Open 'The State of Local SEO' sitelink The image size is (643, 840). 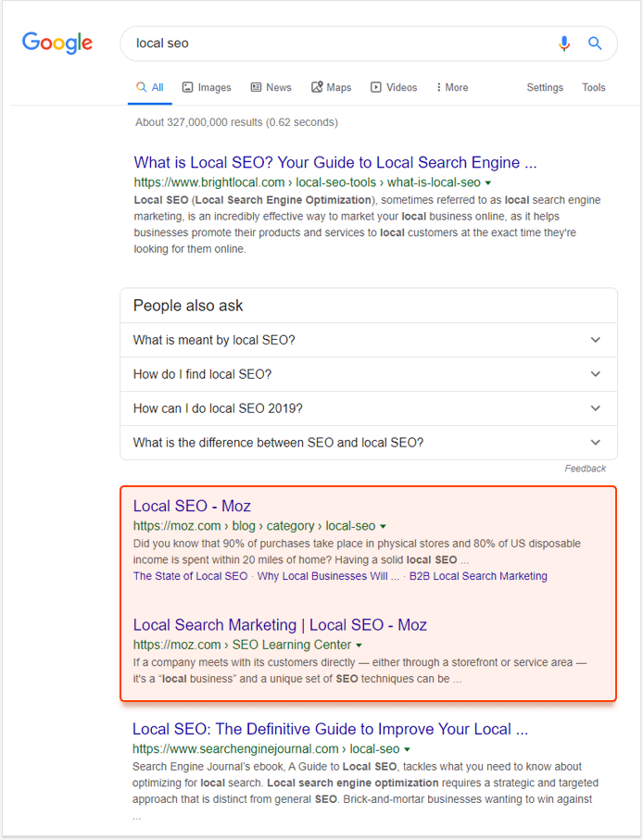coord(190,576)
